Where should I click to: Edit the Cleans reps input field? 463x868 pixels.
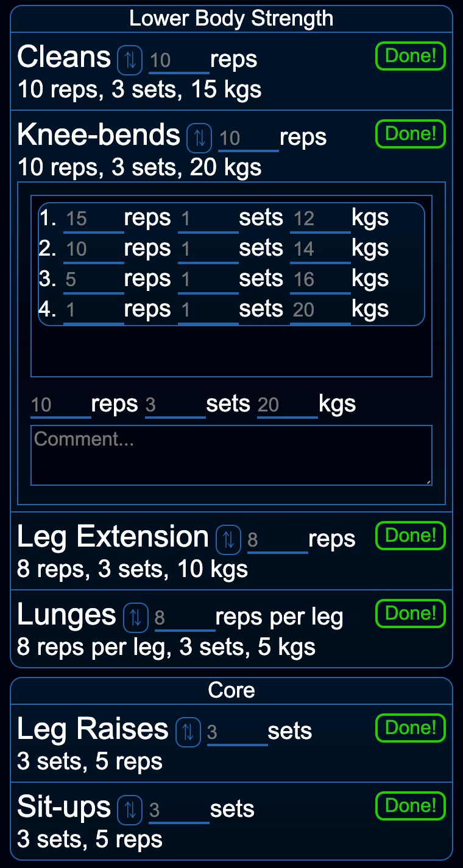tap(178, 60)
